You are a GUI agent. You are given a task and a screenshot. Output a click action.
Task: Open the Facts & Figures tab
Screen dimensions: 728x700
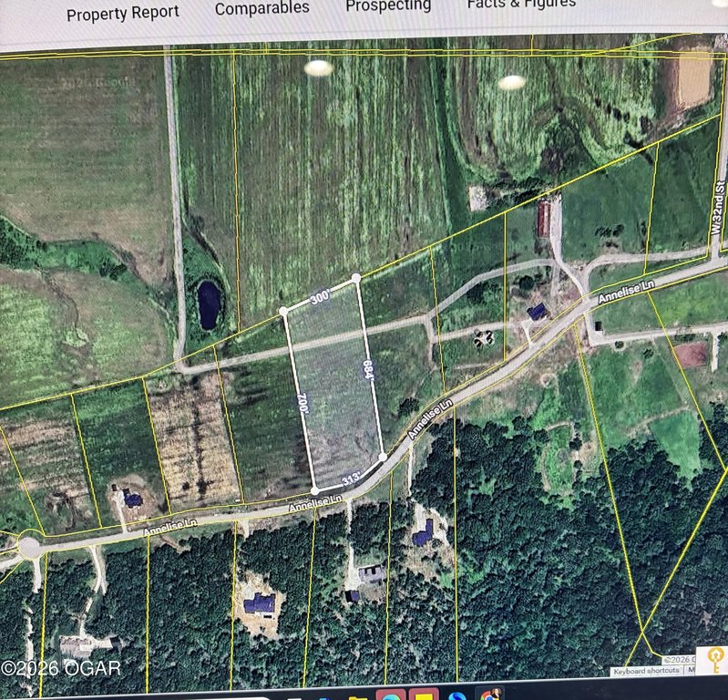point(520,5)
